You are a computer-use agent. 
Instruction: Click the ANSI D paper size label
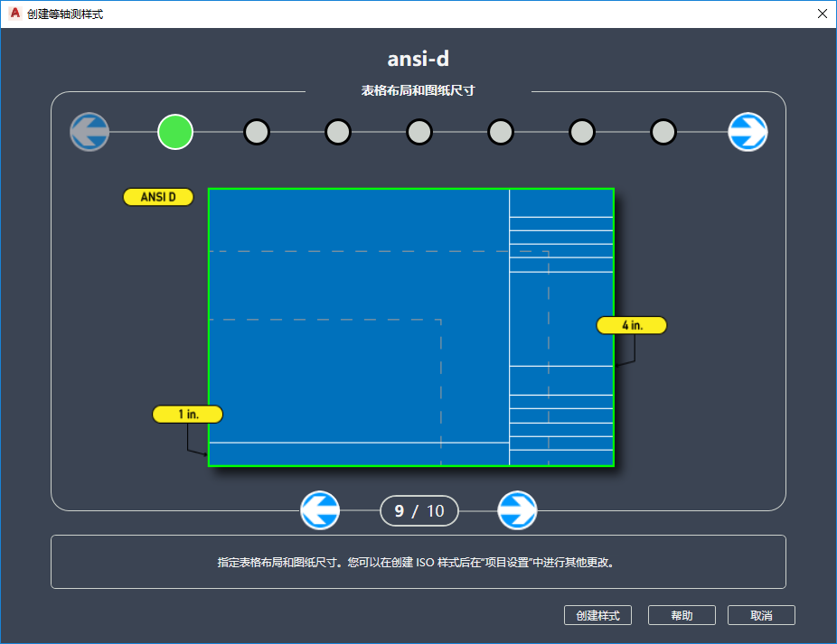tap(158, 197)
